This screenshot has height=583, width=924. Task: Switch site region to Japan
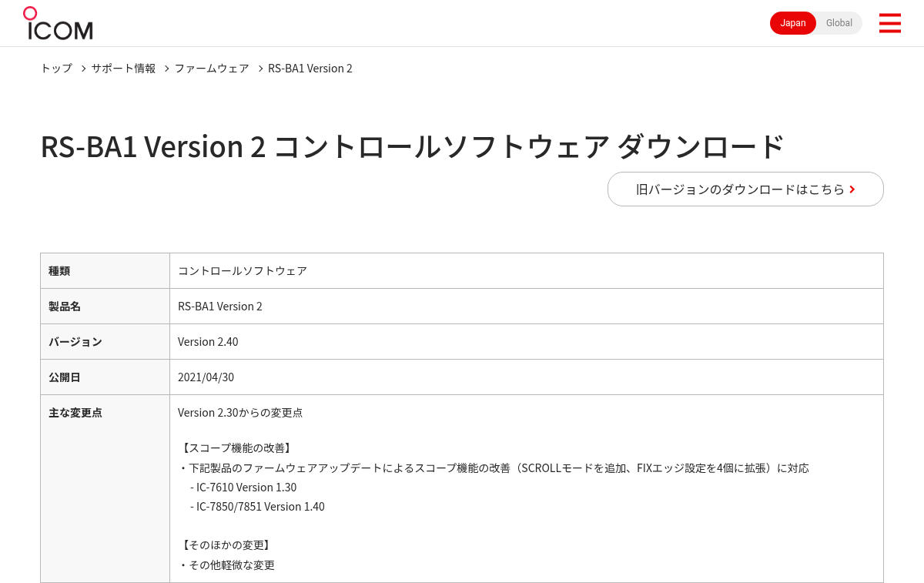793,23
